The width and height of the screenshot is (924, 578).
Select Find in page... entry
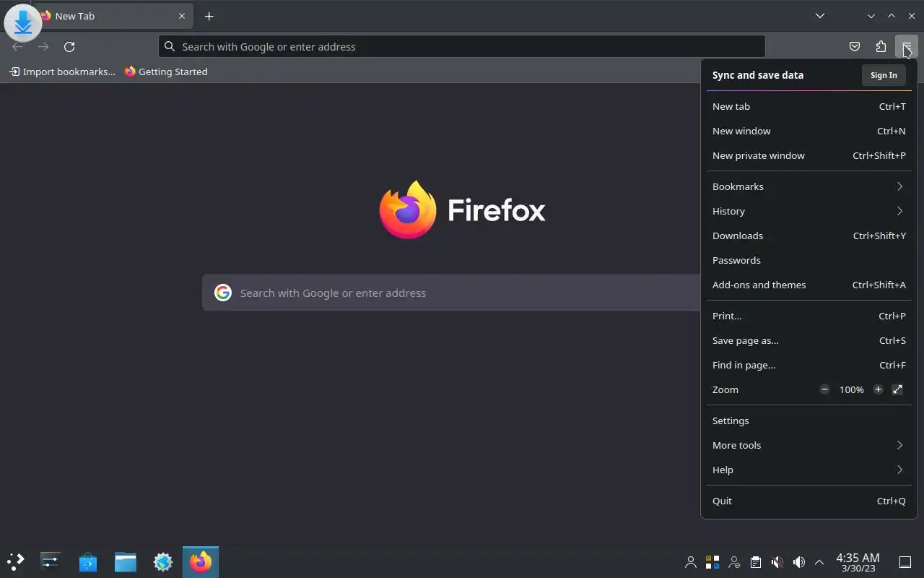(808, 365)
